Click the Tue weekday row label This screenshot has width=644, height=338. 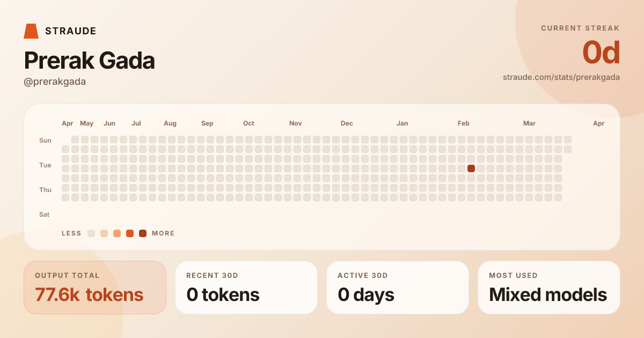point(45,165)
